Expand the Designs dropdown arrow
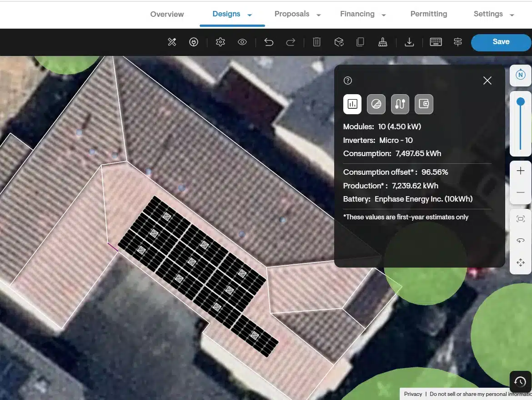Image resolution: width=532 pixels, height=400 pixels. click(x=250, y=15)
